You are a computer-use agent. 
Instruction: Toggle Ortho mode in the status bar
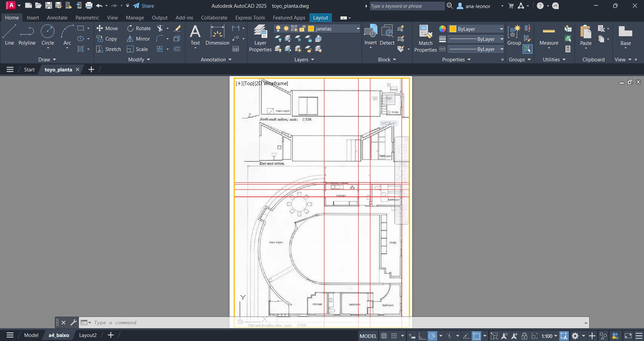(x=422, y=336)
